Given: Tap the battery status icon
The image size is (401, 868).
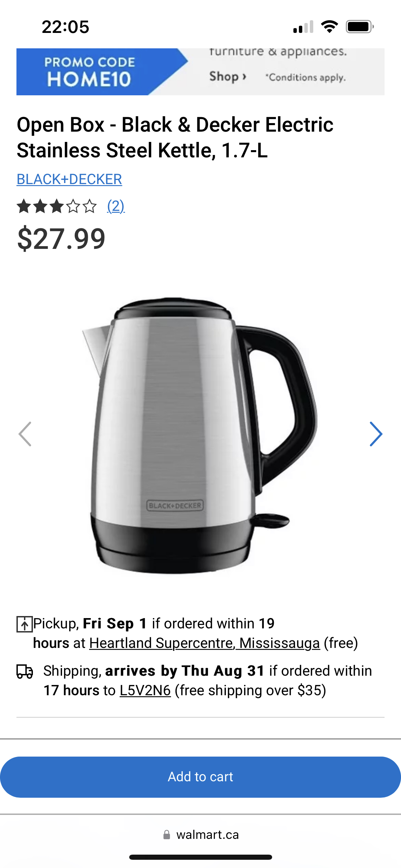Looking at the screenshot, I should click(360, 27).
